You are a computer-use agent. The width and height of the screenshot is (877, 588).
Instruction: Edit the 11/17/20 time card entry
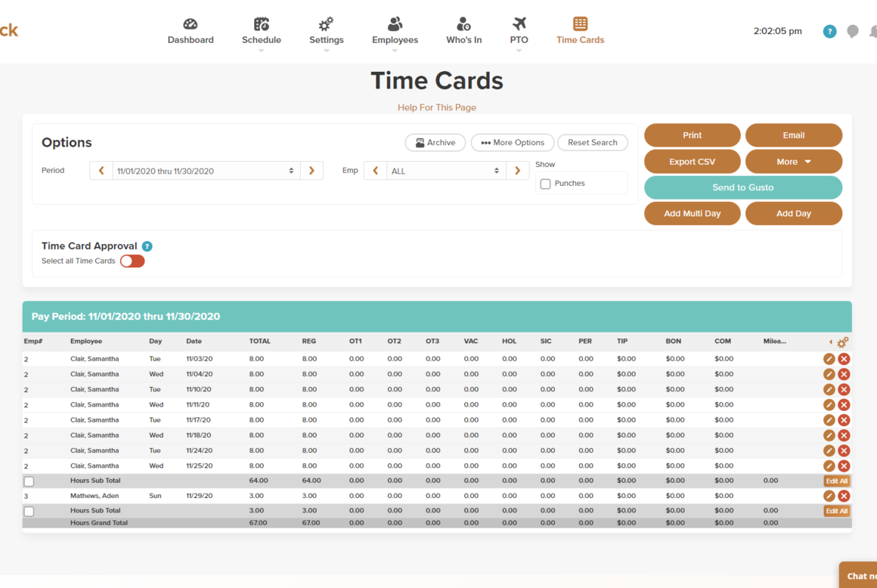tap(829, 419)
